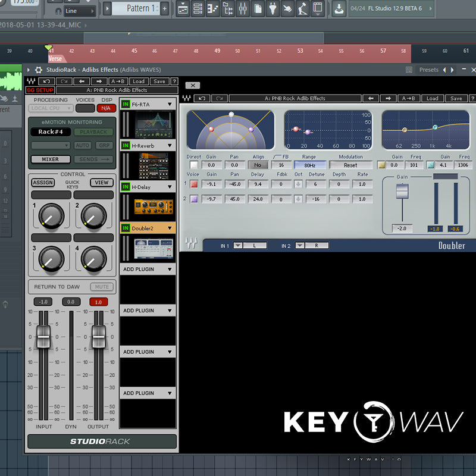476x476 pixels.
Task: Bypass Doubler2 with its IN button
Action: pos(126,228)
